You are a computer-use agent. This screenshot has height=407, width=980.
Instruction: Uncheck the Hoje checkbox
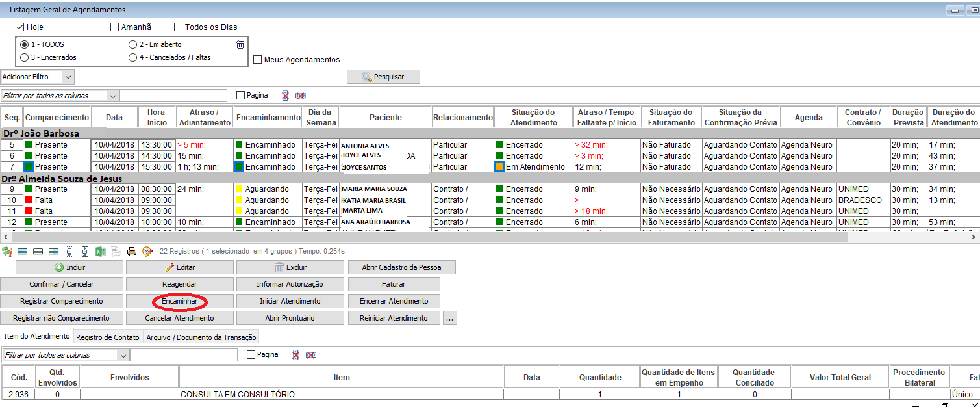[x=20, y=27]
